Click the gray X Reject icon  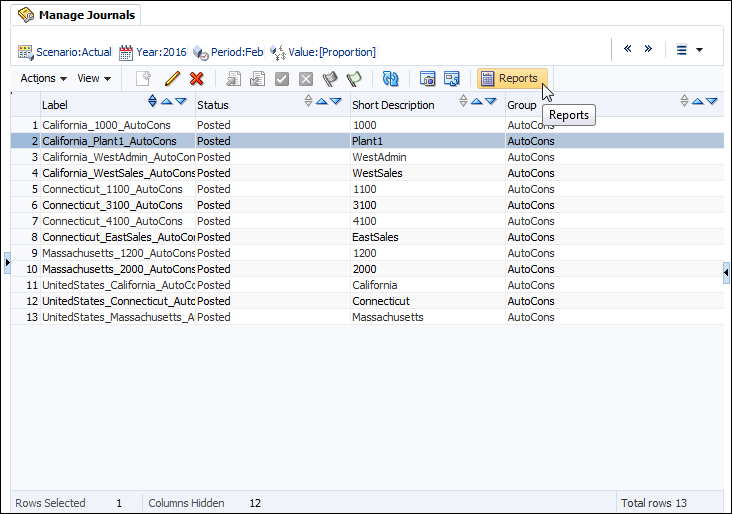[x=306, y=79]
